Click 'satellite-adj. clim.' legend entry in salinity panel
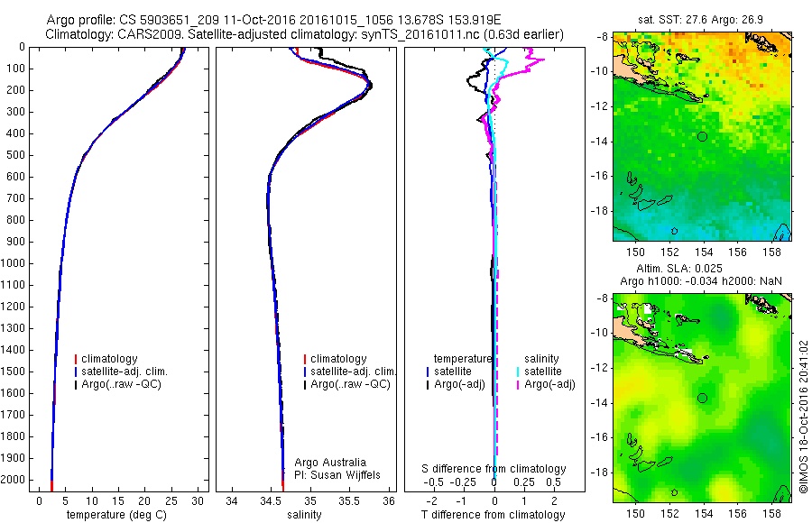Screen dimensions: 812x523 353,372
